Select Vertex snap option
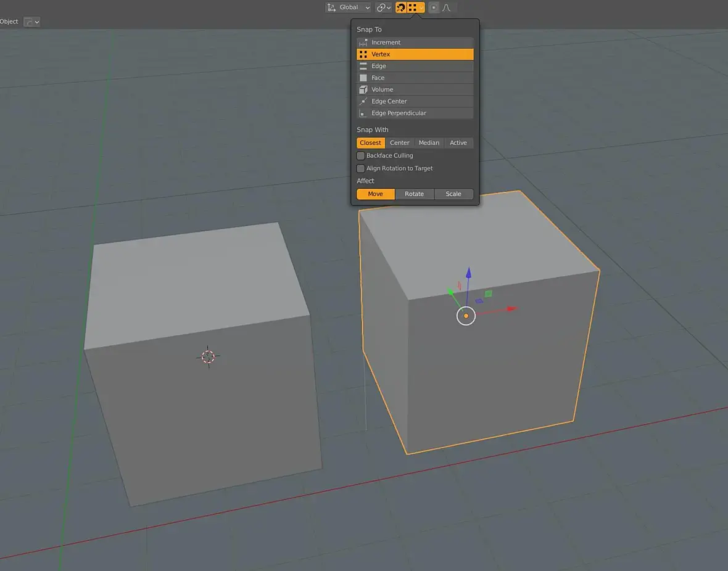 pos(415,54)
